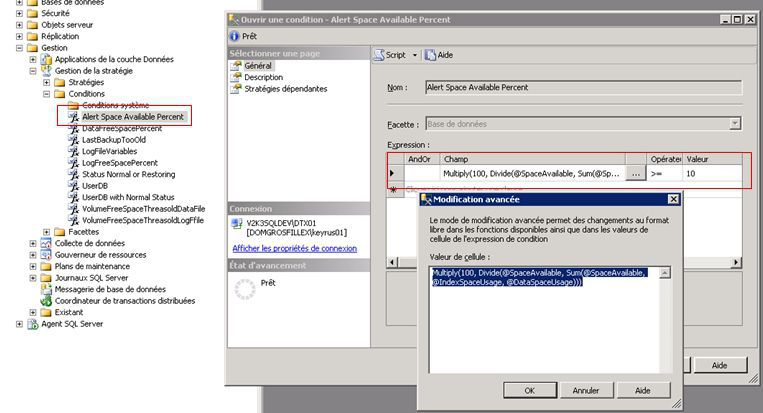Screen dimensions: 763x413
Task: Click the Description page icon
Action: (236, 77)
